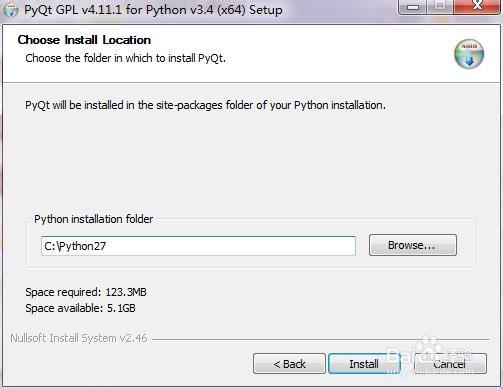Viewport: 503px width, 389px height.
Task: Click the installer icon in the title bar
Action: (11, 10)
